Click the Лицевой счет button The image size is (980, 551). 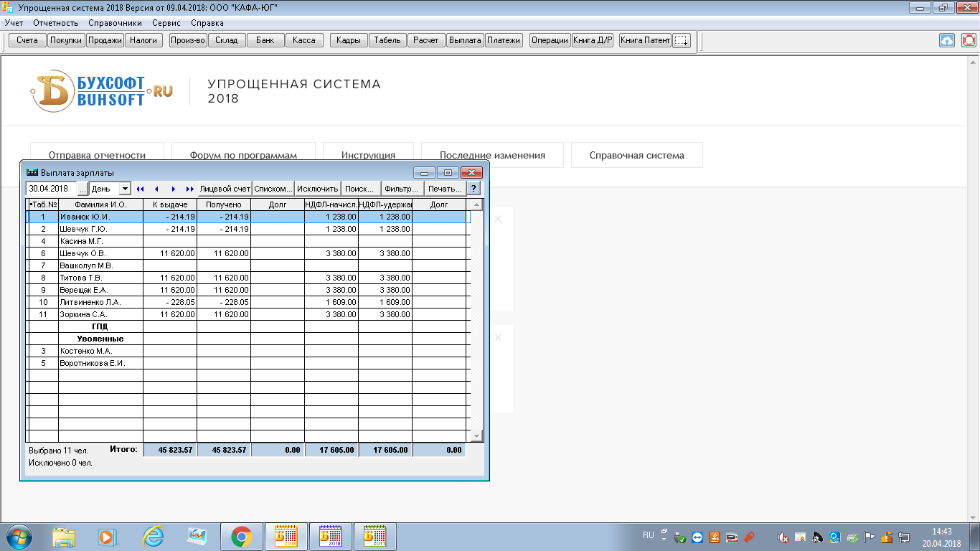pos(225,189)
